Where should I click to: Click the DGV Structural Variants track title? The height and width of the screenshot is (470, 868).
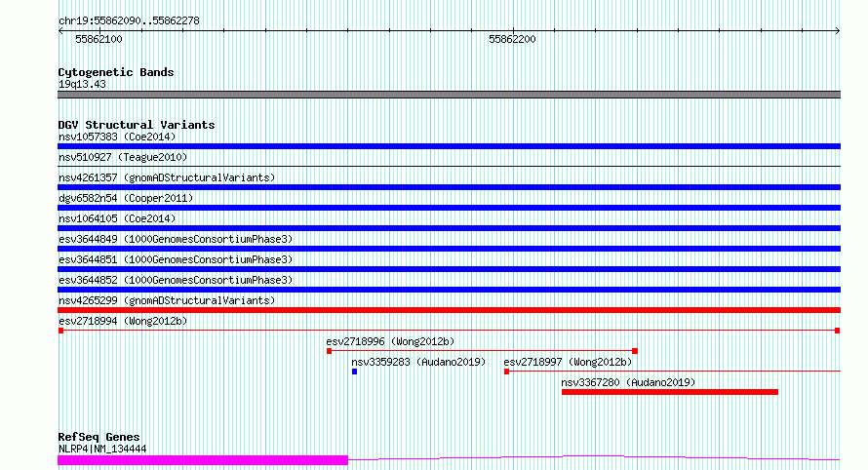pos(137,125)
